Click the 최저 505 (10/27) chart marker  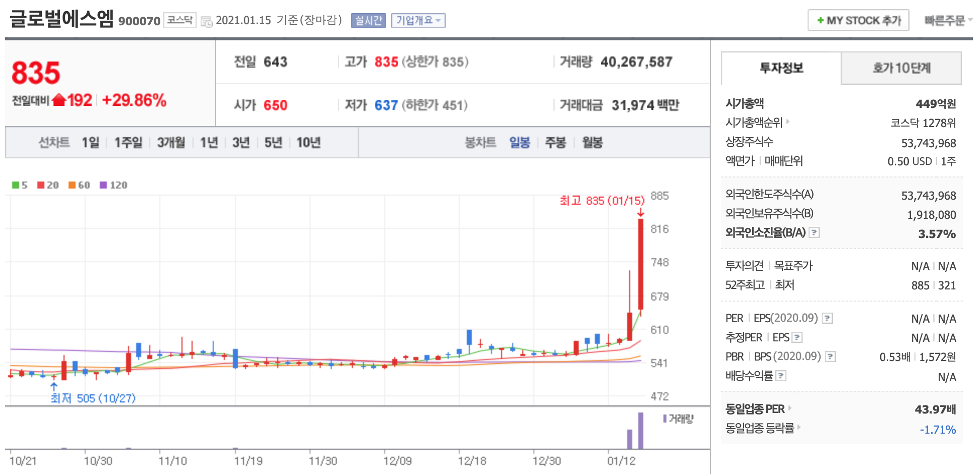click(x=93, y=398)
